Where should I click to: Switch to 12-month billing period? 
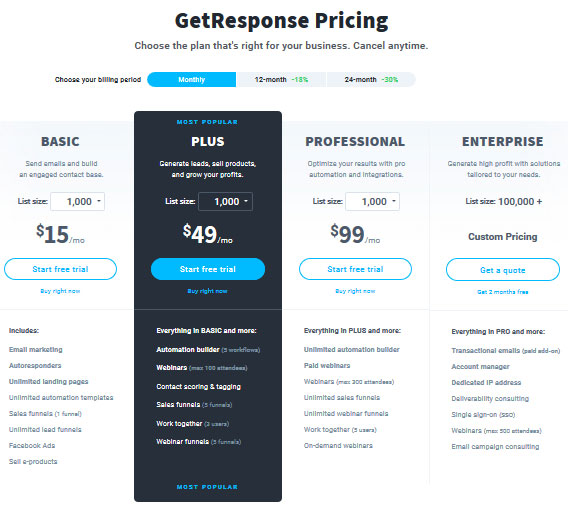click(x=281, y=80)
